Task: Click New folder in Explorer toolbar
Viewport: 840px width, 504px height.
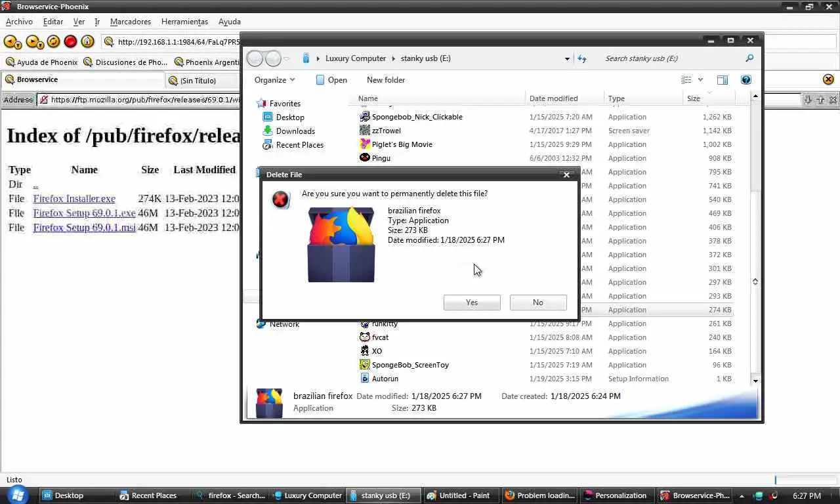Action: point(386,80)
